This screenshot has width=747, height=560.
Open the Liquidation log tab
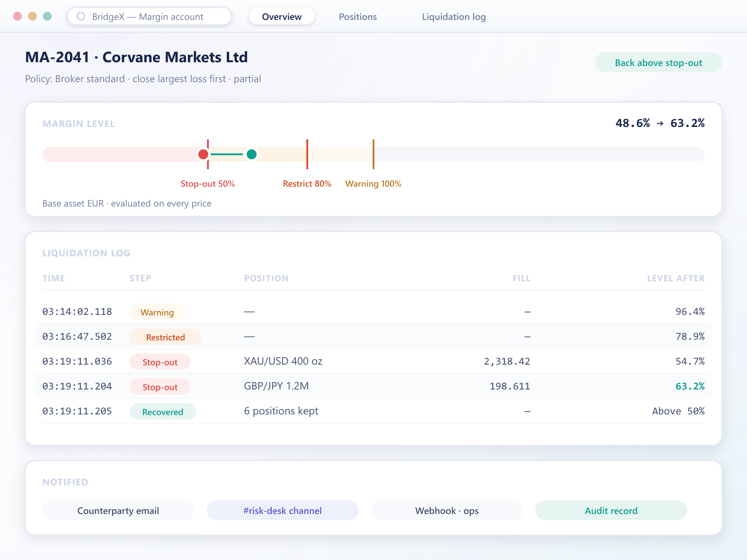tap(454, 17)
